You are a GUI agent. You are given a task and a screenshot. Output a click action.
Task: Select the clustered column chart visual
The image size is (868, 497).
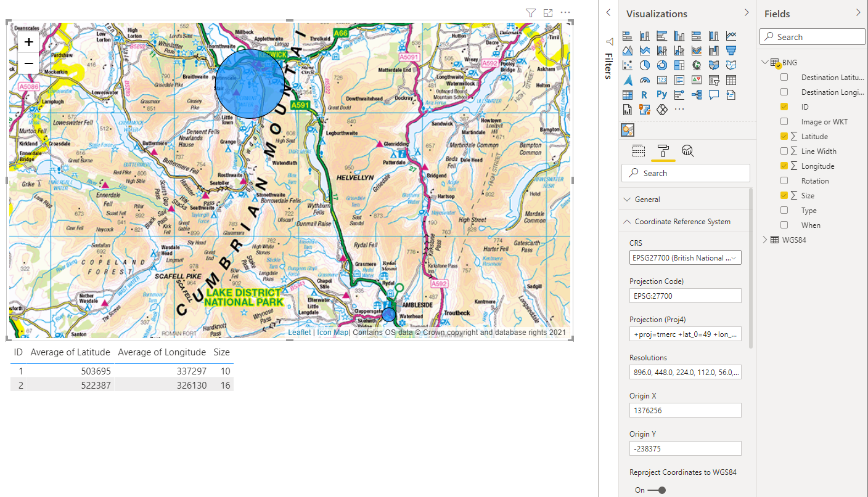point(679,36)
